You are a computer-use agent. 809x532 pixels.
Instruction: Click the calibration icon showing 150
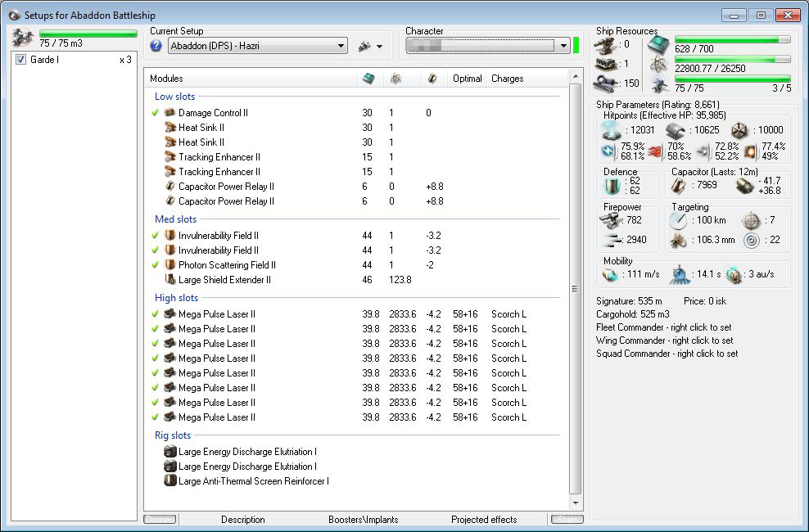pyautogui.click(x=606, y=83)
